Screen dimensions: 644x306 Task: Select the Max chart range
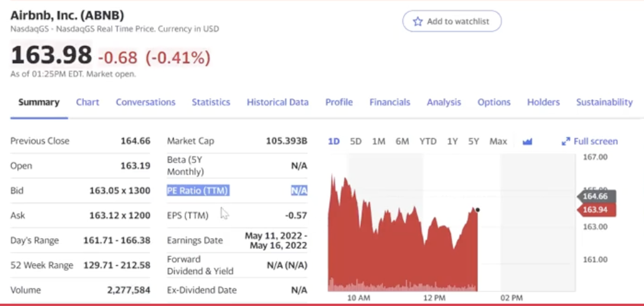pyautogui.click(x=498, y=142)
